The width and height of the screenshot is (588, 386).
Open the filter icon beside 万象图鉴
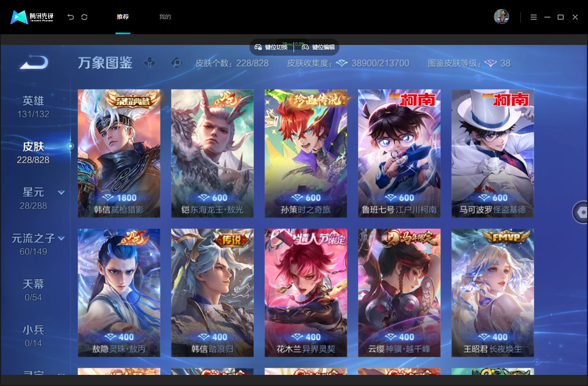click(150, 63)
